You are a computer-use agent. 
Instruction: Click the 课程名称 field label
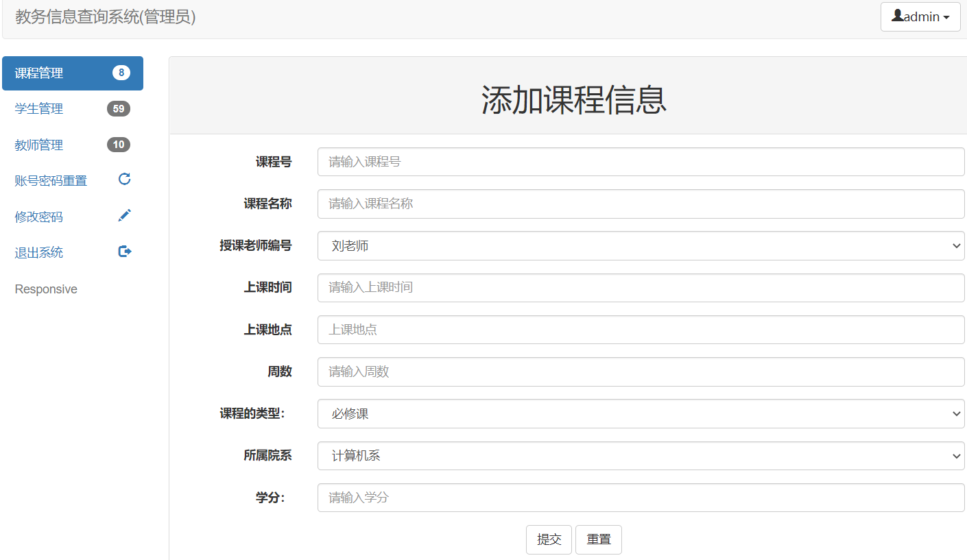[267, 204]
